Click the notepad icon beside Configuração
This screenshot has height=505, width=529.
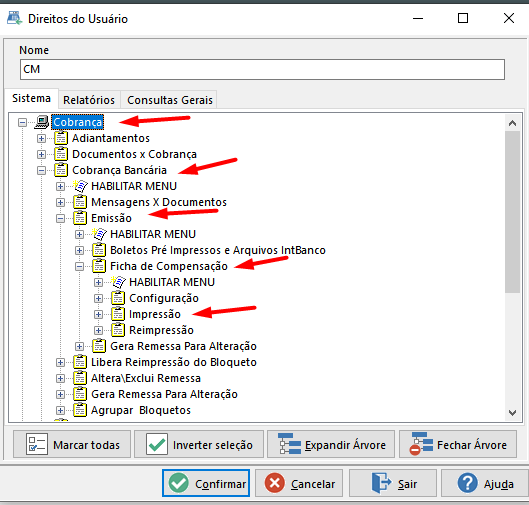(118, 298)
